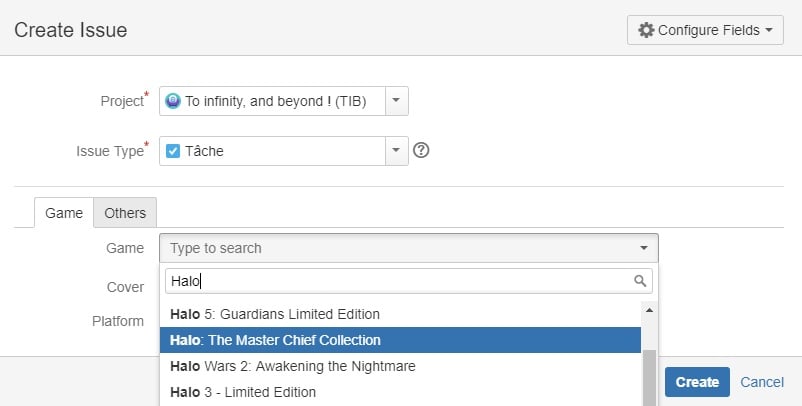This screenshot has height=406, width=802.
Task: Click the Issue Type help question mark icon
Action: pyautogui.click(x=421, y=150)
